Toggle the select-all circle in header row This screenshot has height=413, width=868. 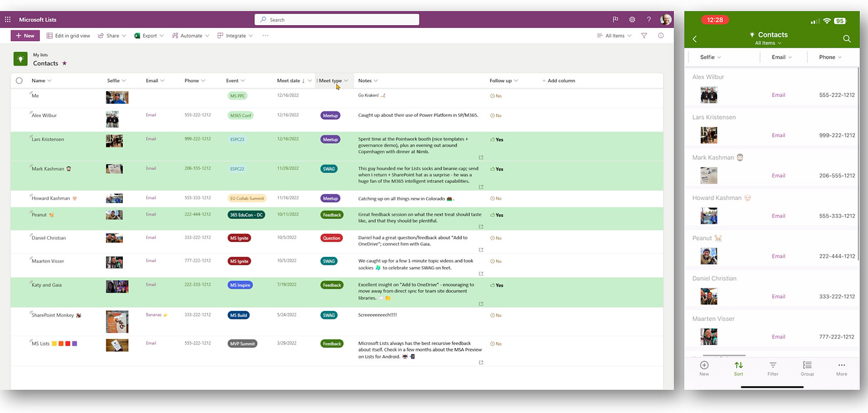point(19,80)
